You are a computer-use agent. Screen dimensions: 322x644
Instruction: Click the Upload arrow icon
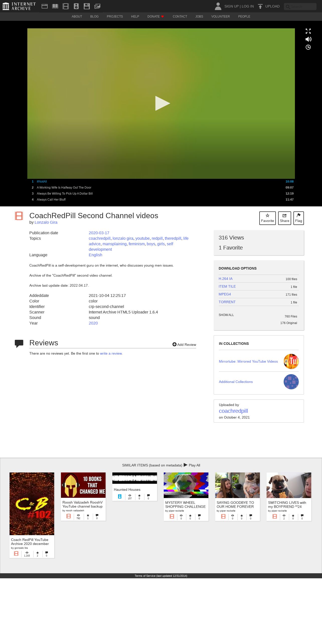pyautogui.click(x=260, y=6)
